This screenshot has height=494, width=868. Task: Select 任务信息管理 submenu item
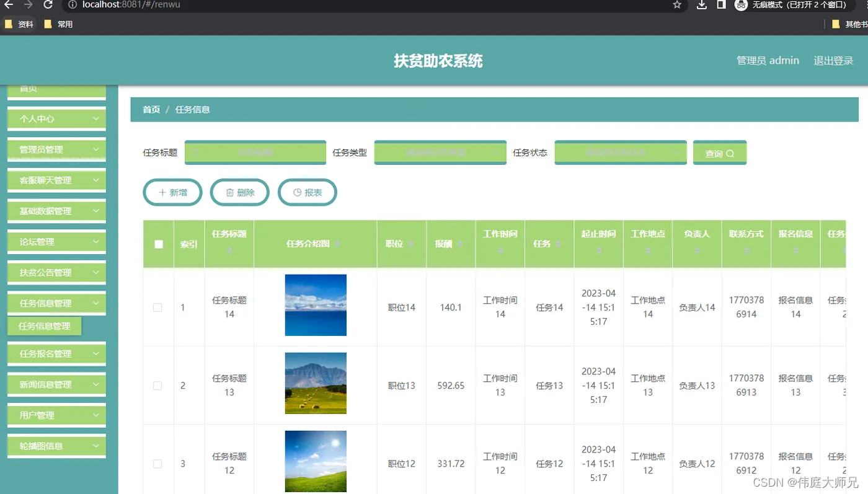44,326
